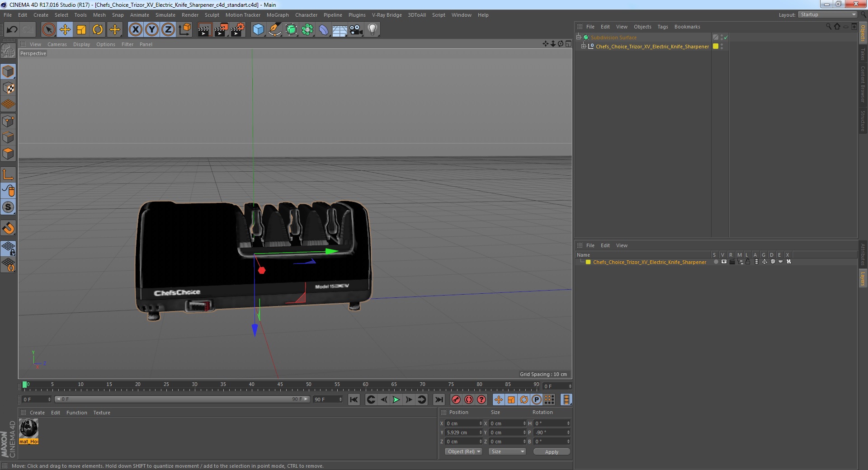Click Render to Picture Viewer icon
The width and height of the screenshot is (868, 470).
coord(221,30)
